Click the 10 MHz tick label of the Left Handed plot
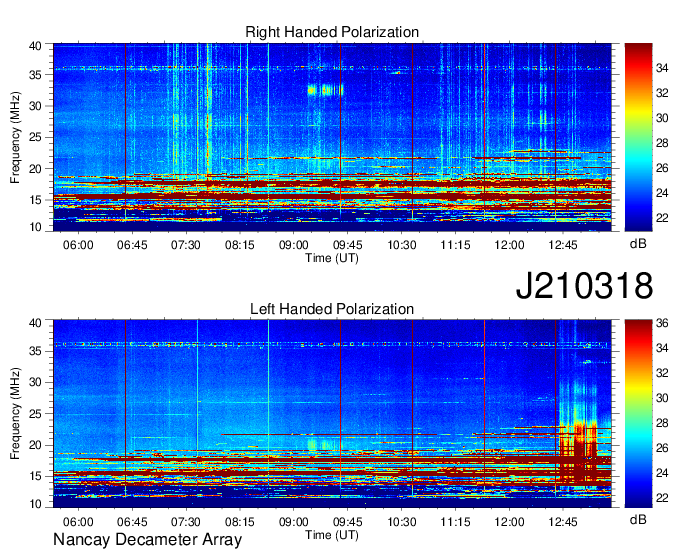 pos(35,504)
